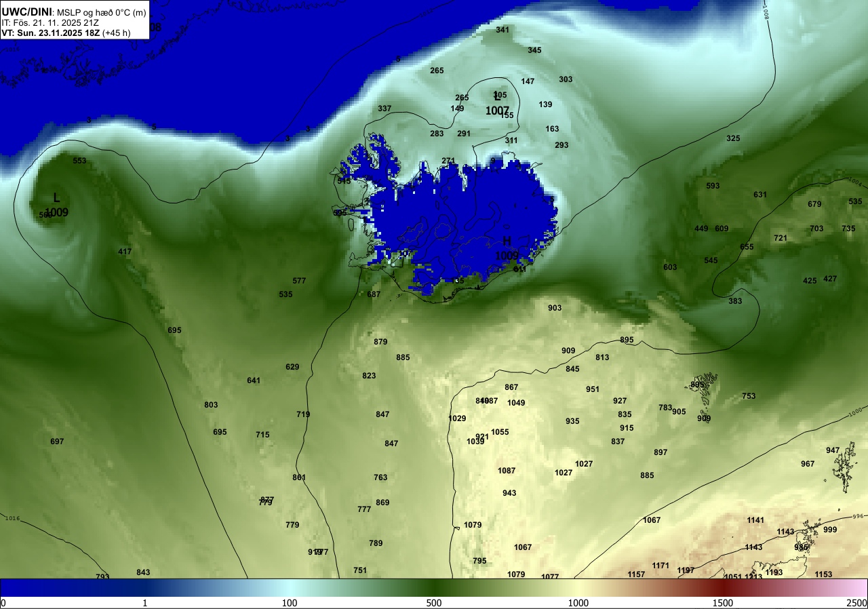Click the height value 1029
This screenshot has width=868, height=609.
[458, 418]
